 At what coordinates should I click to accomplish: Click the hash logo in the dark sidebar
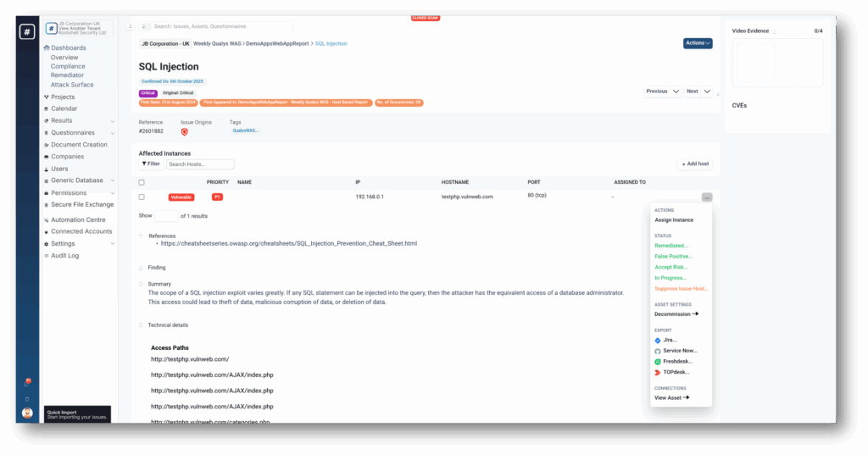tap(27, 31)
